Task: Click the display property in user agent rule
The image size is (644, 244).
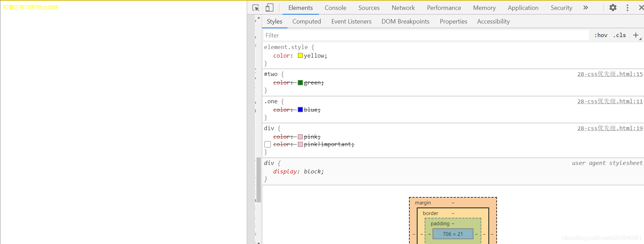Action: [x=285, y=171]
